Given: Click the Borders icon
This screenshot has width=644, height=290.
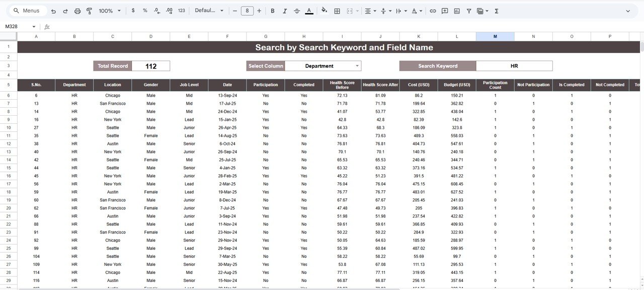Looking at the screenshot, I should pyautogui.click(x=337, y=11).
